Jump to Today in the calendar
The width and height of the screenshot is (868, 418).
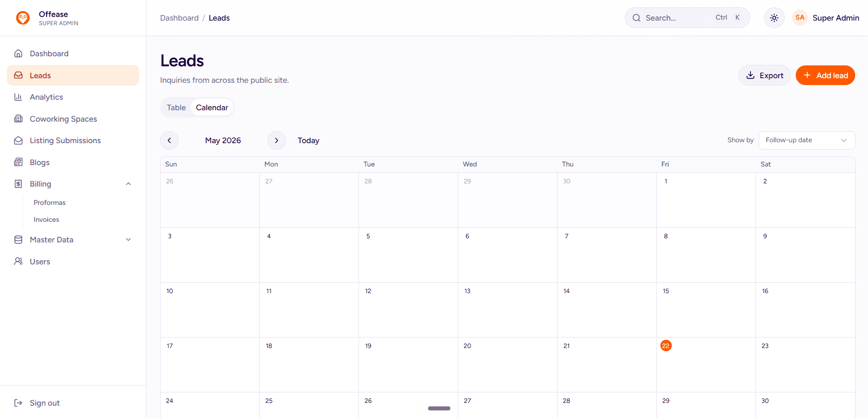point(308,140)
